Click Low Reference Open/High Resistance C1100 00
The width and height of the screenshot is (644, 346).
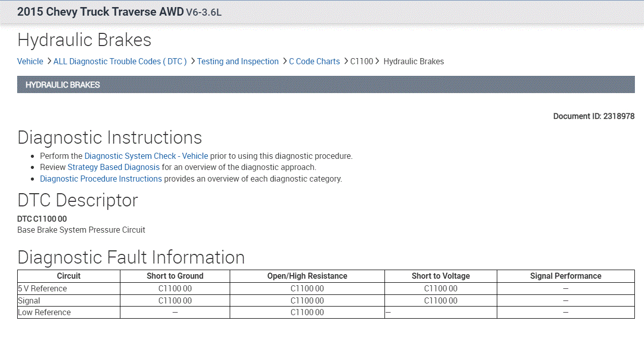click(x=307, y=312)
